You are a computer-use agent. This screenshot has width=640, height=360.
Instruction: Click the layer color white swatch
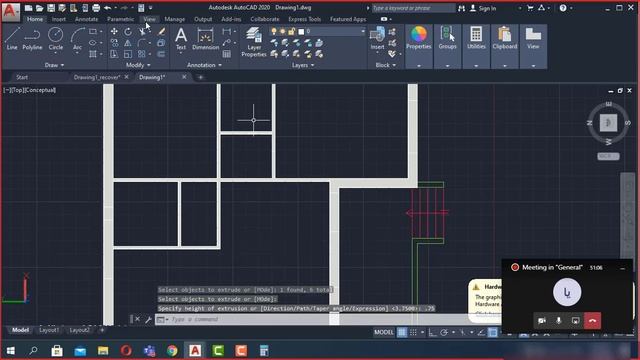301,31
